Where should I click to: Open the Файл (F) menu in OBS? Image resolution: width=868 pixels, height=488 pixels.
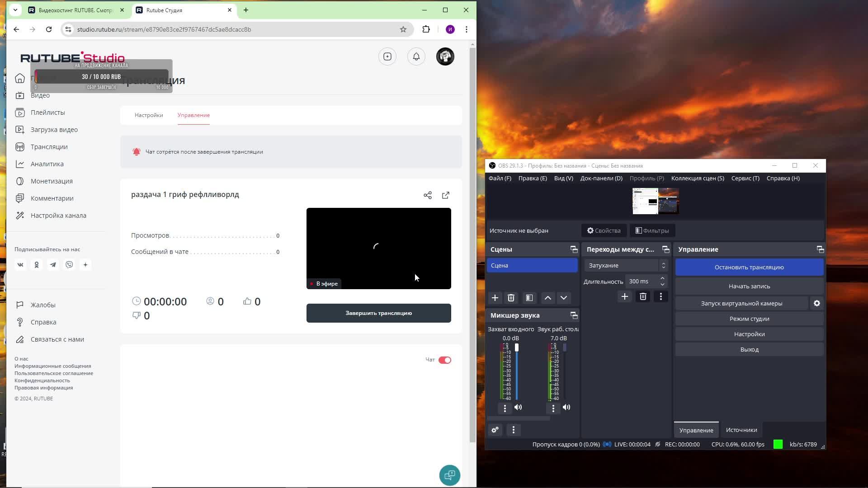pos(500,178)
